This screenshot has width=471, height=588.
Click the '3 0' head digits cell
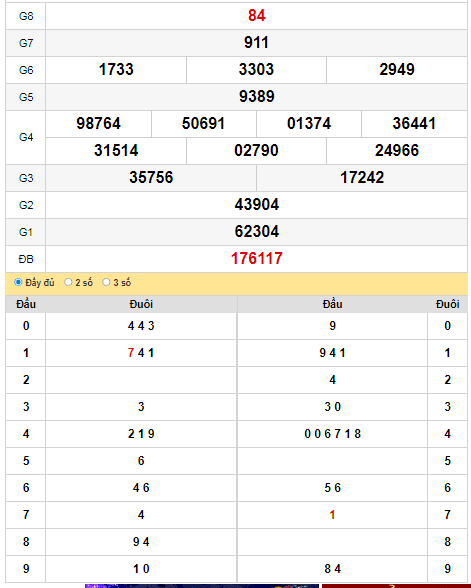coord(332,407)
